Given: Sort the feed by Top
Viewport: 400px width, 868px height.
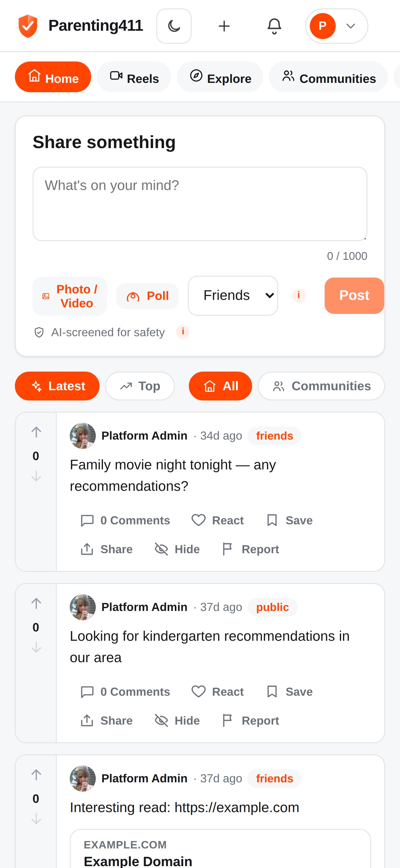Looking at the screenshot, I should (x=140, y=386).
